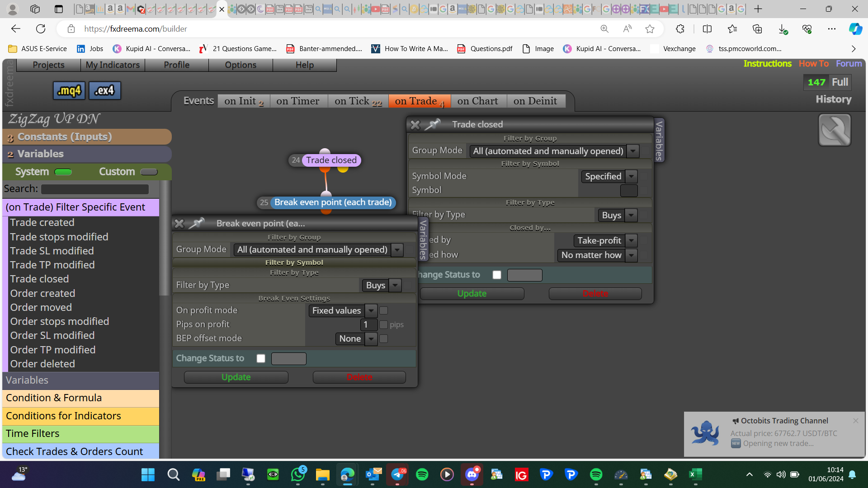Open the wrench tools icon

pos(835,130)
